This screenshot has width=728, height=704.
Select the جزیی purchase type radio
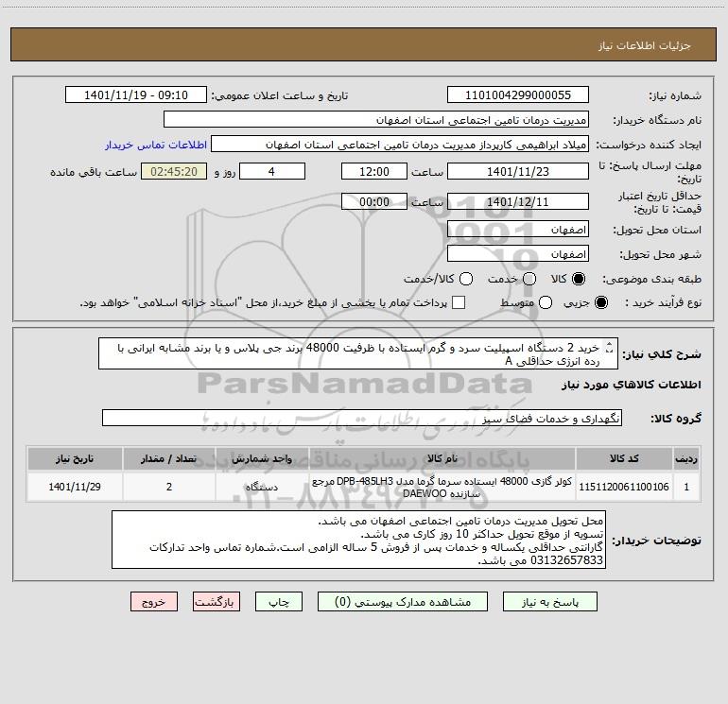601,302
